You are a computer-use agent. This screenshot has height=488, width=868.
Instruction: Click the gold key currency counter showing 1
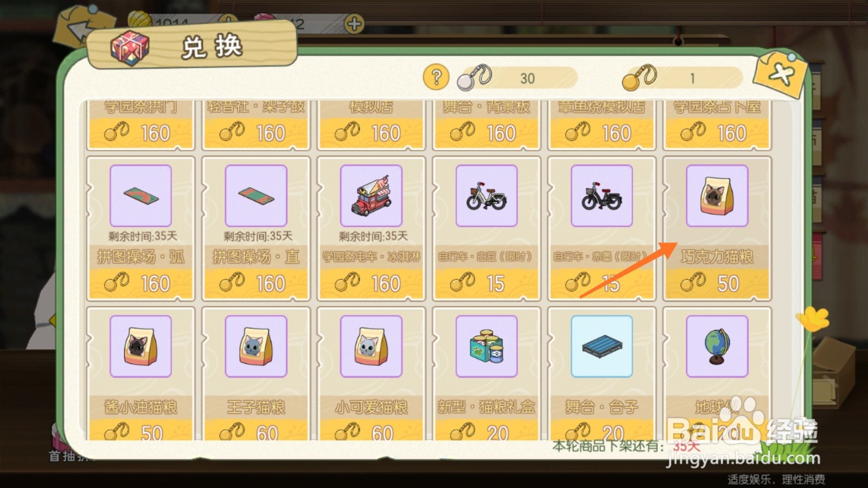pyautogui.click(x=682, y=78)
